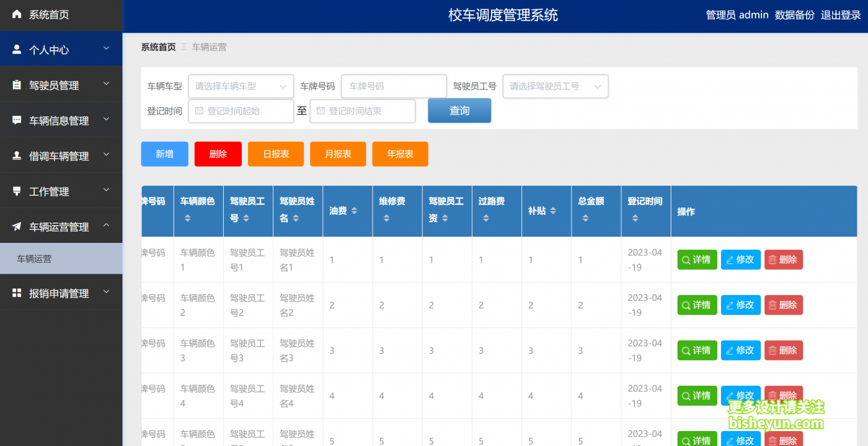This screenshot has height=446, width=868.
Task: Click the magnifier icon on first 详情 button
Action: click(x=686, y=260)
